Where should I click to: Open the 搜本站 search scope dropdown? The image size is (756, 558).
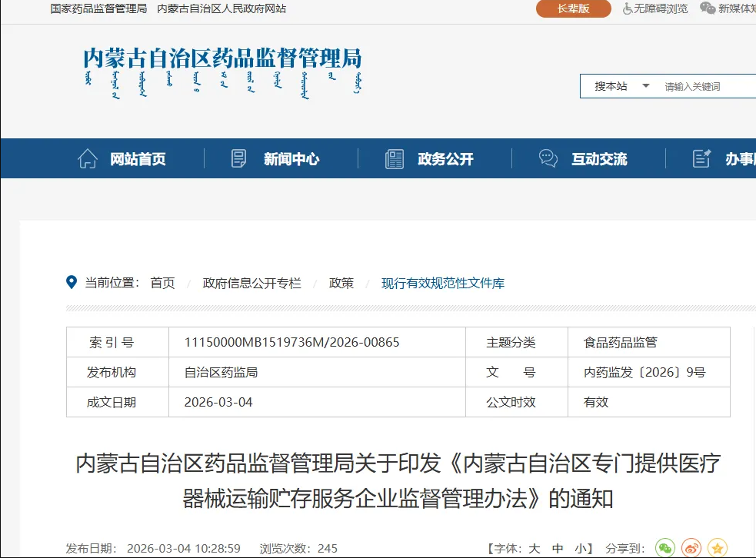pyautogui.click(x=621, y=87)
